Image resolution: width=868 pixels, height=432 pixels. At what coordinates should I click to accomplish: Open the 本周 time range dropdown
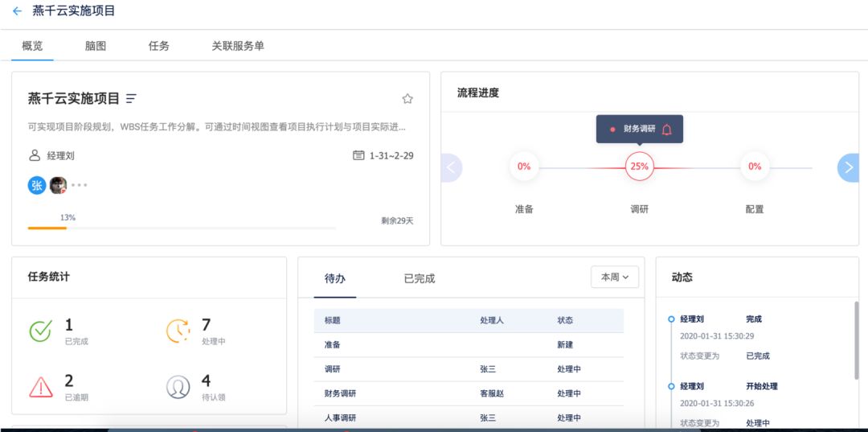[615, 278]
